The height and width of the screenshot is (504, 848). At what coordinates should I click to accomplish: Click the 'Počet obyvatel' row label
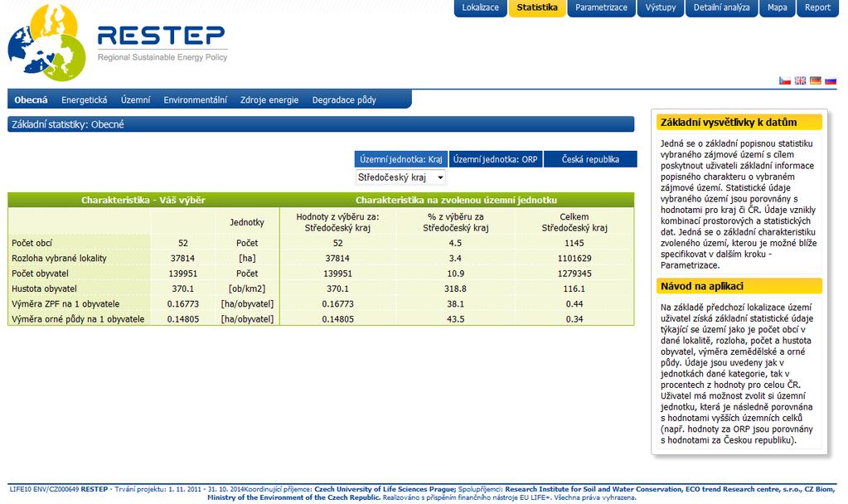[x=40, y=274]
